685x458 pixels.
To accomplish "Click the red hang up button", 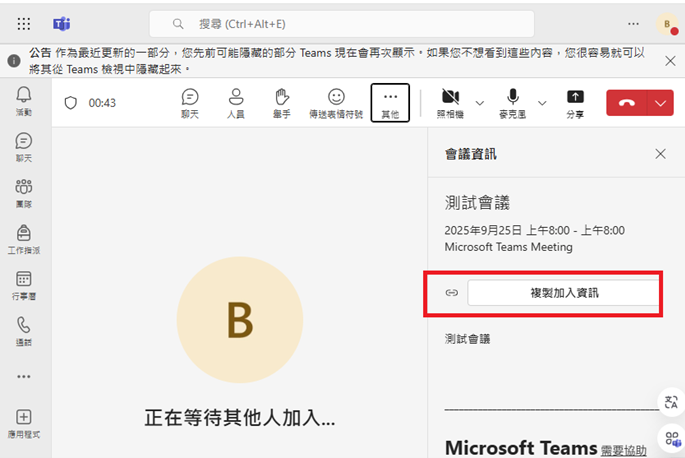I will coord(627,102).
